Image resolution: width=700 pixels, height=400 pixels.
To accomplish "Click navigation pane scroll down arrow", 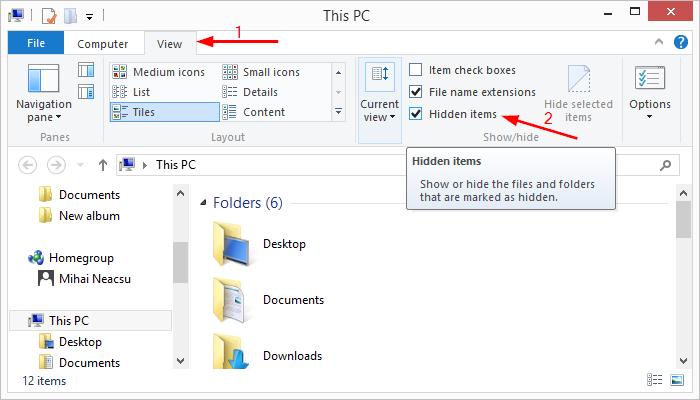I will pyautogui.click(x=180, y=361).
